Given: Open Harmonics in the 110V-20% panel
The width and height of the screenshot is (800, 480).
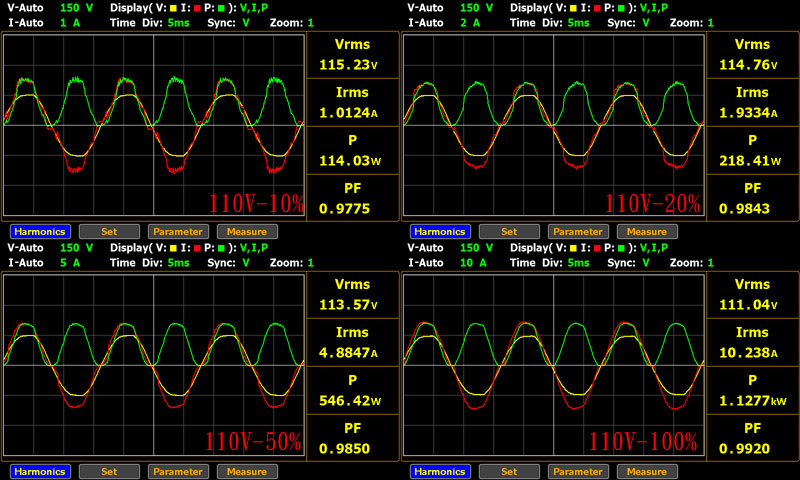Looking at the screenshot, I should [440, 232].
